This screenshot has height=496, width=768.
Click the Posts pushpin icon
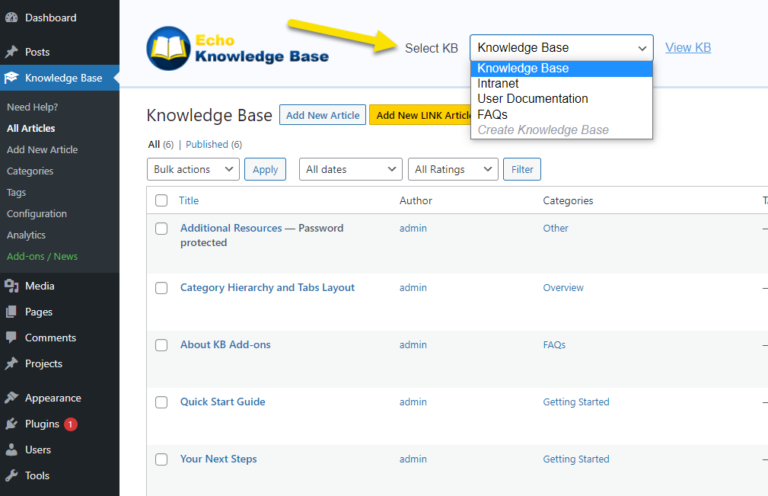11,52
